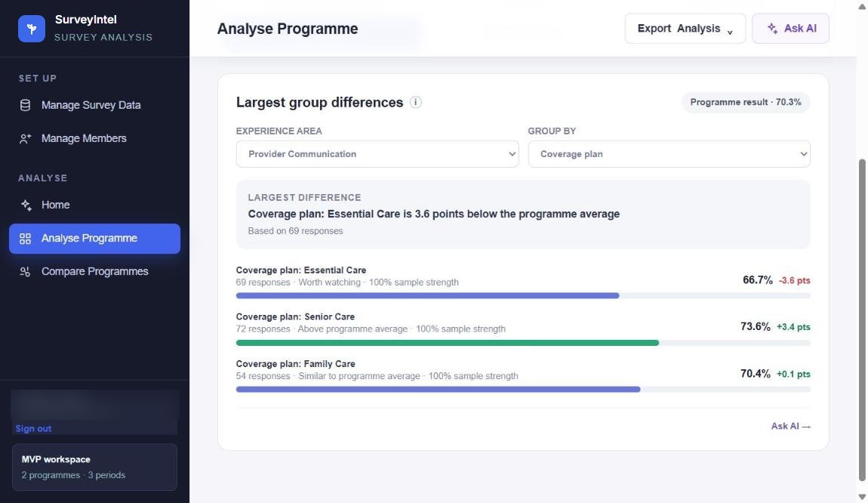Click the Largest group differences heading
Screen dimensions: 868x503
pos(319,103)
